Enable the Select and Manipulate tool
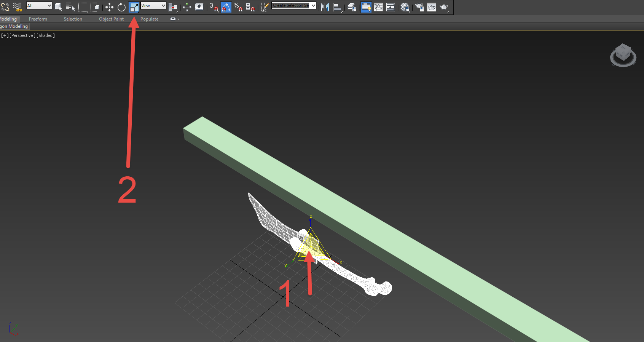The height and width of the screenshot is (342, 644). pos(187,7)
